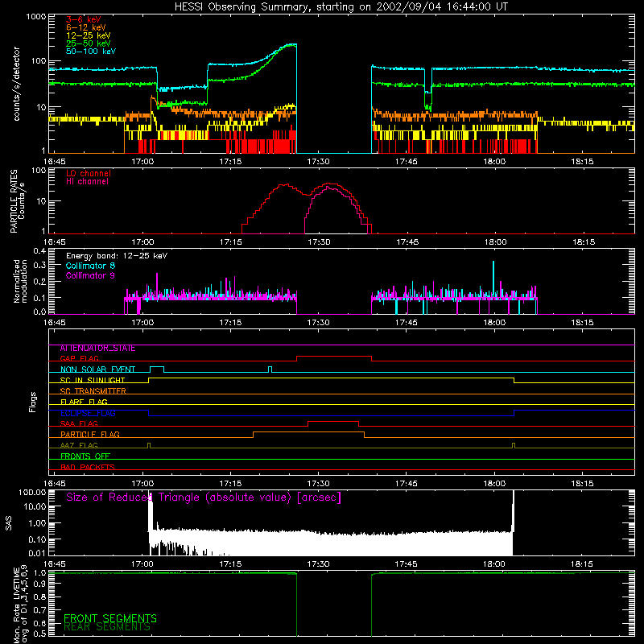Viewport: 644px width, 644px height.
Task: Select the SC_IN_SUNLIGHT flag label
Action: 93,380
